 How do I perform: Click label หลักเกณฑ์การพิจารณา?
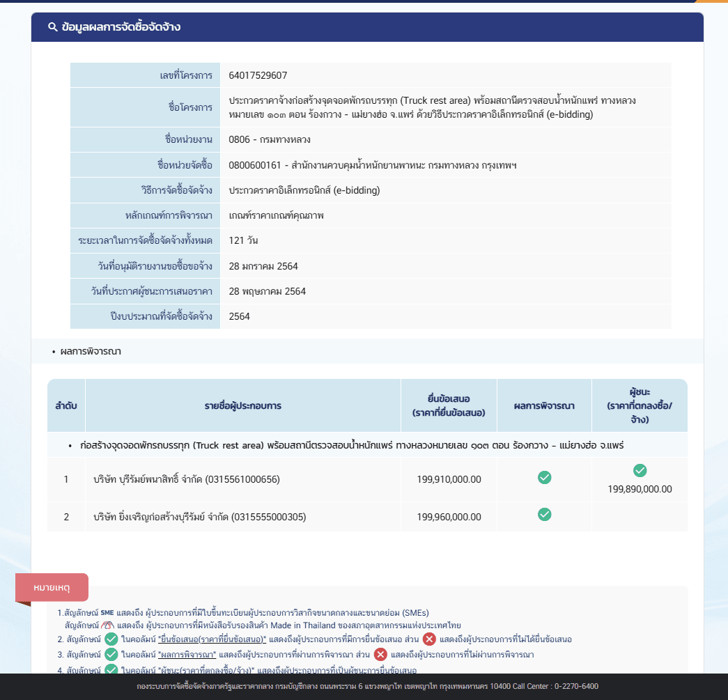click(169, 215)
